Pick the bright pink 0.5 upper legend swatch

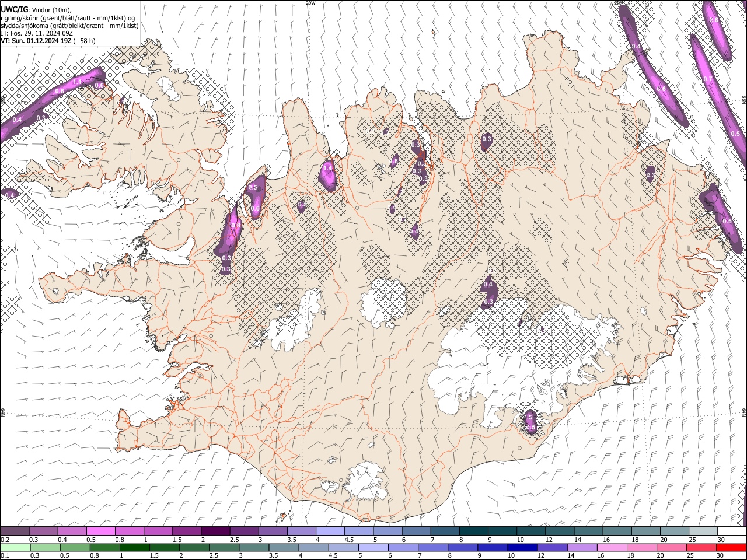tap(100, 531)
